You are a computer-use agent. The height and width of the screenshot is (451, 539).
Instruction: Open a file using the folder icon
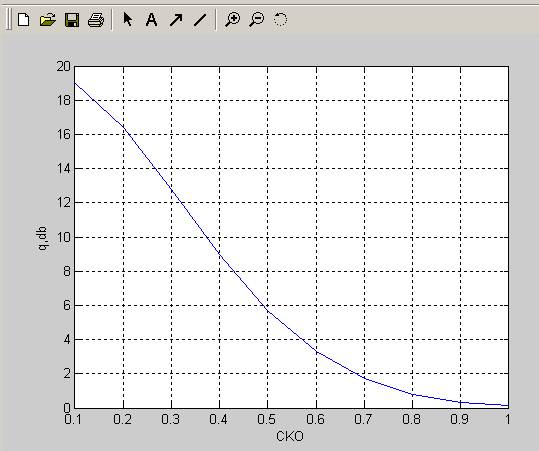pos(47,20)
